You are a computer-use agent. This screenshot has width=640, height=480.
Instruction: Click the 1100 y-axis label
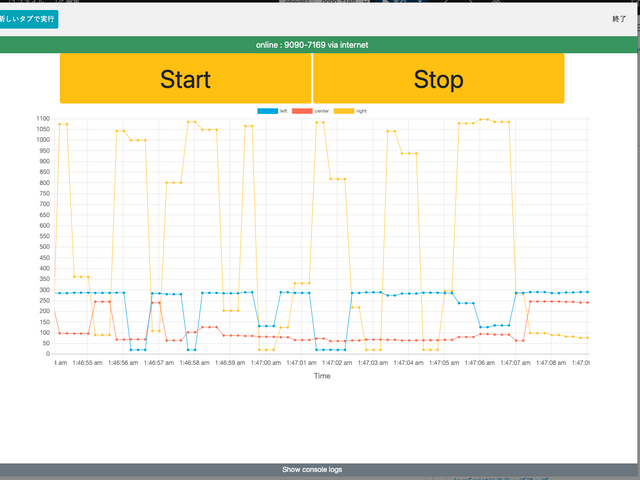point(42,119)
